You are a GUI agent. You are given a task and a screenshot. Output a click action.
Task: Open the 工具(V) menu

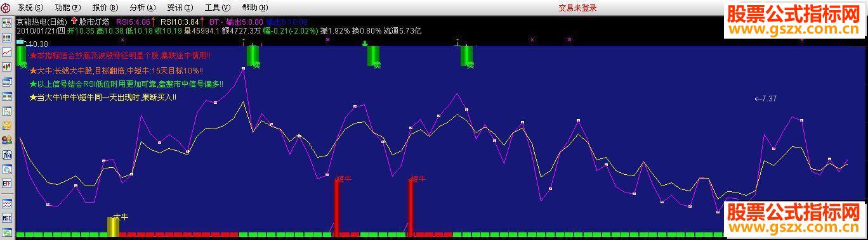click(x=218, y=8)
